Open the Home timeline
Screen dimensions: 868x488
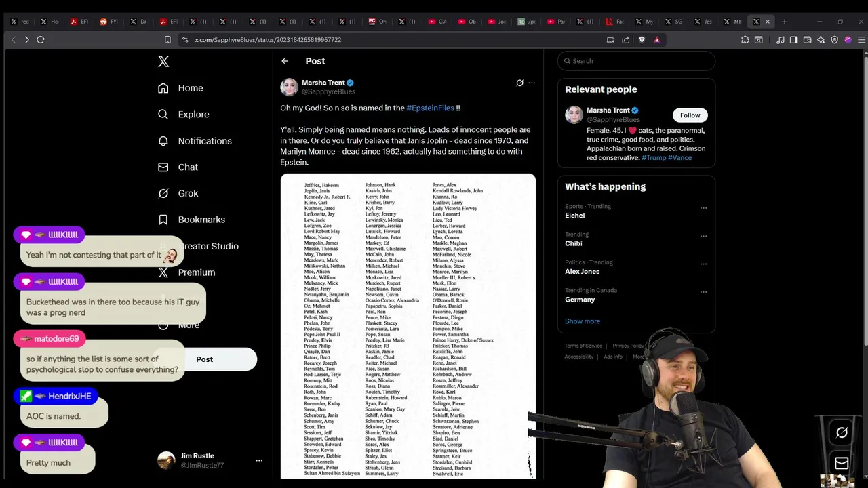pos(180,88)
